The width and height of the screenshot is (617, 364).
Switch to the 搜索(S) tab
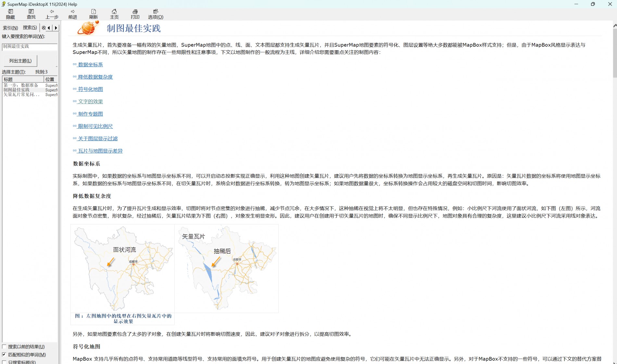tap(30, 28)
